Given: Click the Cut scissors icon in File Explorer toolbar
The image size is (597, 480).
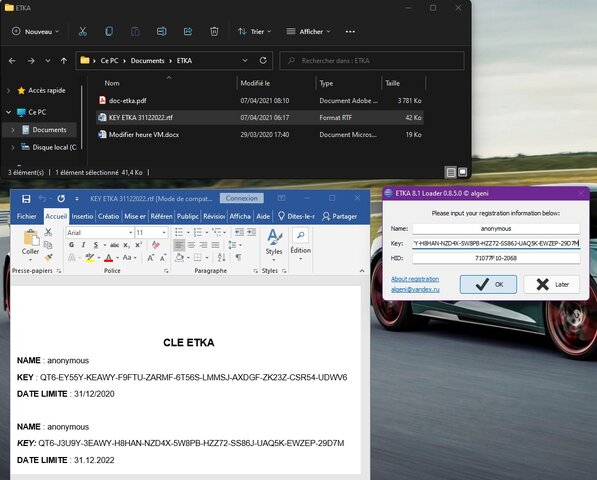Looking at the screenshot, I should tap(83, 32).
